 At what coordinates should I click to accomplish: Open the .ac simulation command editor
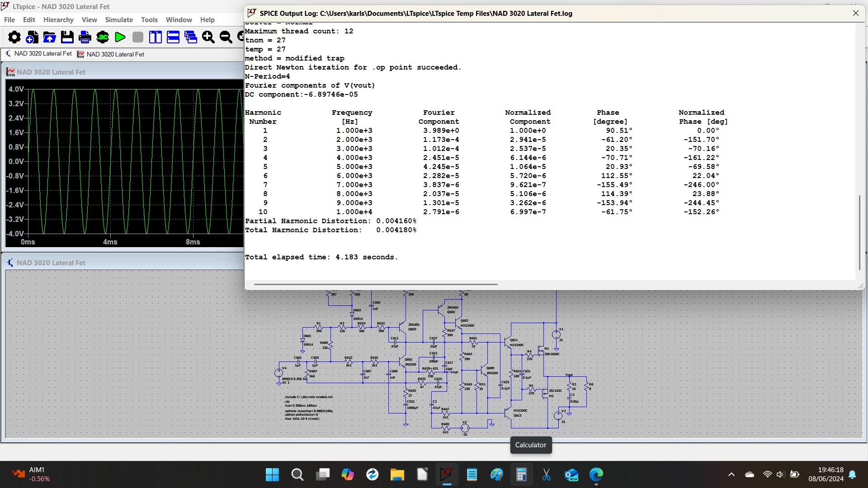tap(103, 37)
